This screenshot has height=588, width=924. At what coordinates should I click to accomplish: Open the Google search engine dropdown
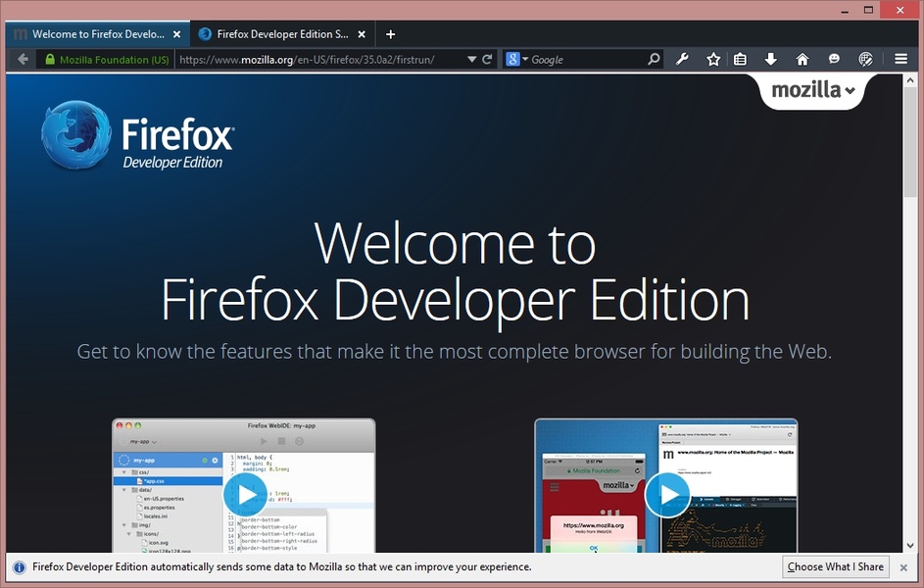tap(516, 59)
